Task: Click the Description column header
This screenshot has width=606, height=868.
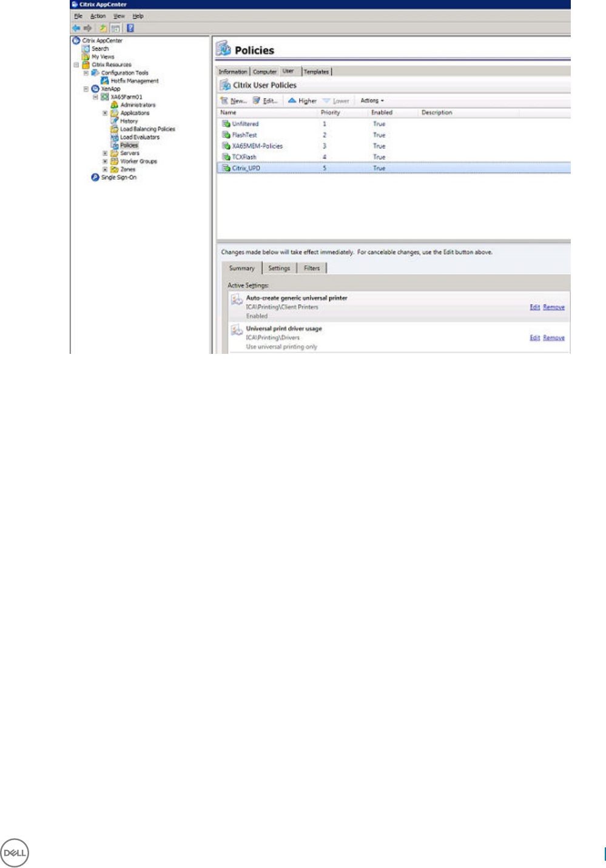Action: [x=468, y=112]
